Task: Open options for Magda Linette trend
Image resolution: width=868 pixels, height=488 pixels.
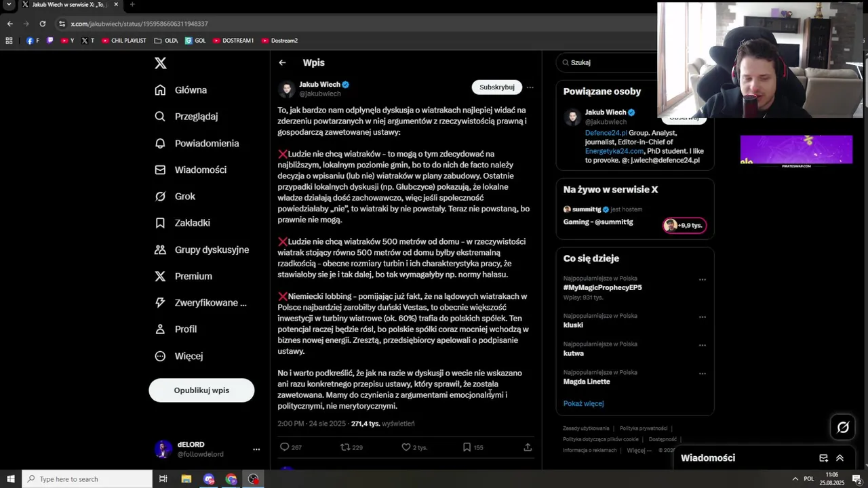Action: (703, 373)
